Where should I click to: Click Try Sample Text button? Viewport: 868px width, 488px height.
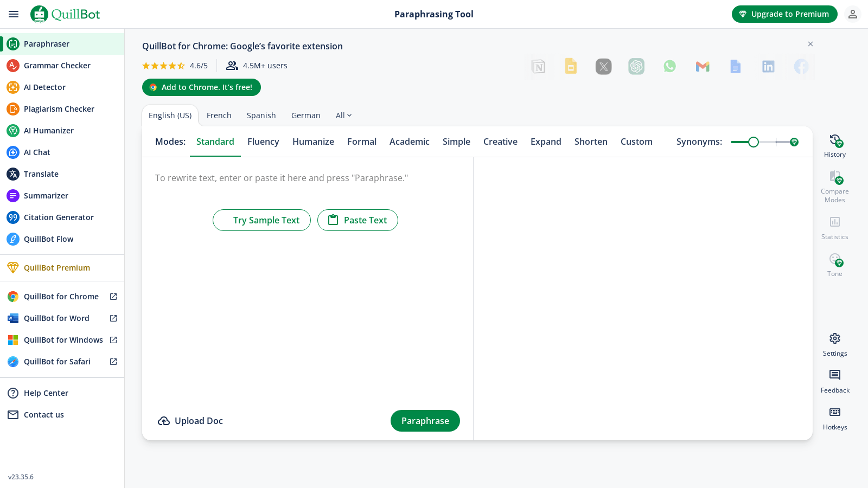[x=261, y=220]
